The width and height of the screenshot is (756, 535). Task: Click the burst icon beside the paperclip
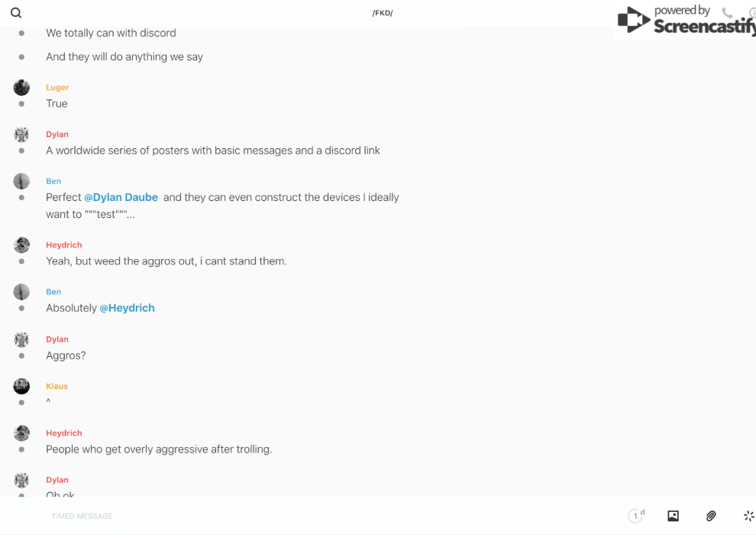click(748, 516)
